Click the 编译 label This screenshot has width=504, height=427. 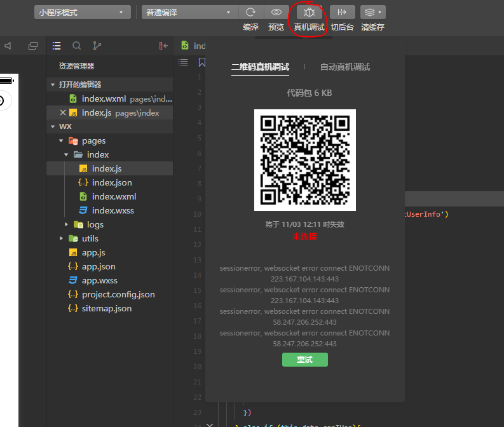pyautogui.click(x=250, y=27)
